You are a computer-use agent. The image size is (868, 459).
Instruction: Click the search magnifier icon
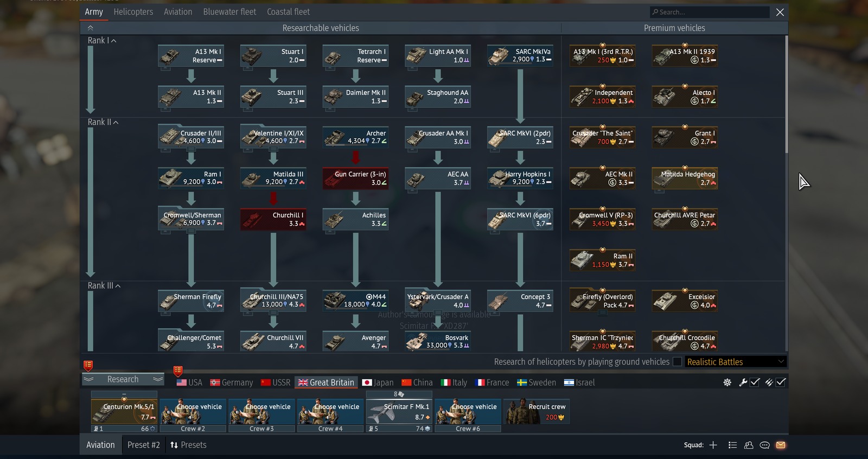[655, 12]
